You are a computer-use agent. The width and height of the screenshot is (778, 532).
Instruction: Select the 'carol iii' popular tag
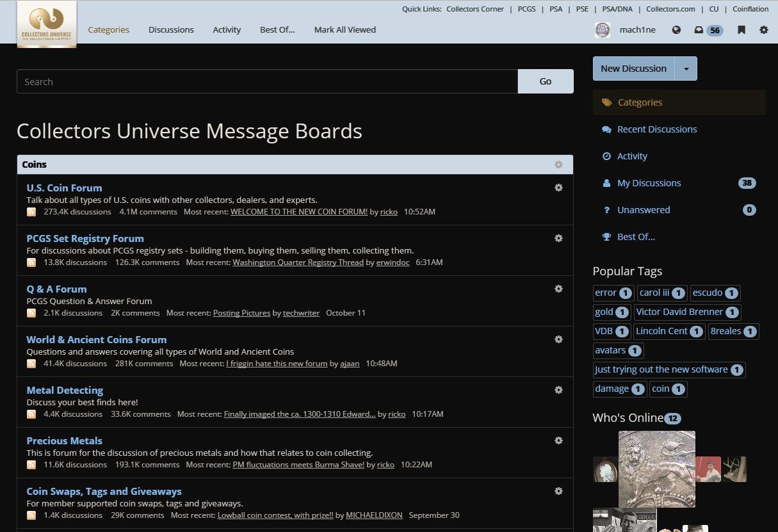point(662,293)
